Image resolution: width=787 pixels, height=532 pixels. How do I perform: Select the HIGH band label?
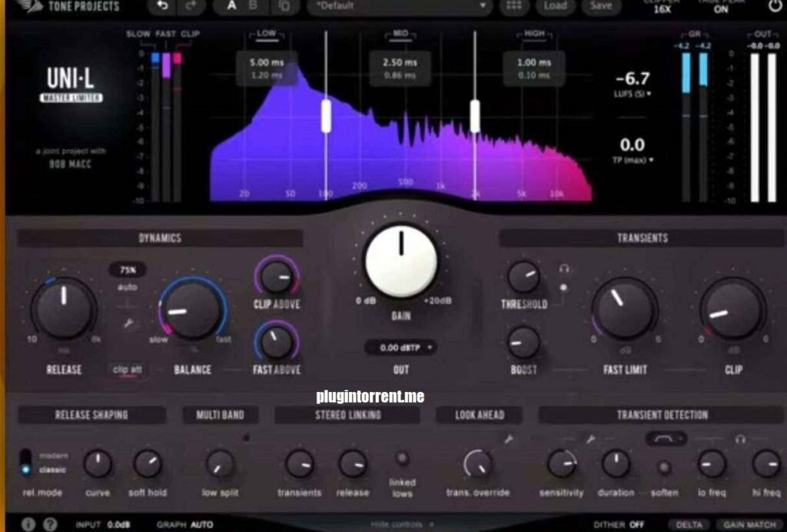tap(534, 33)
